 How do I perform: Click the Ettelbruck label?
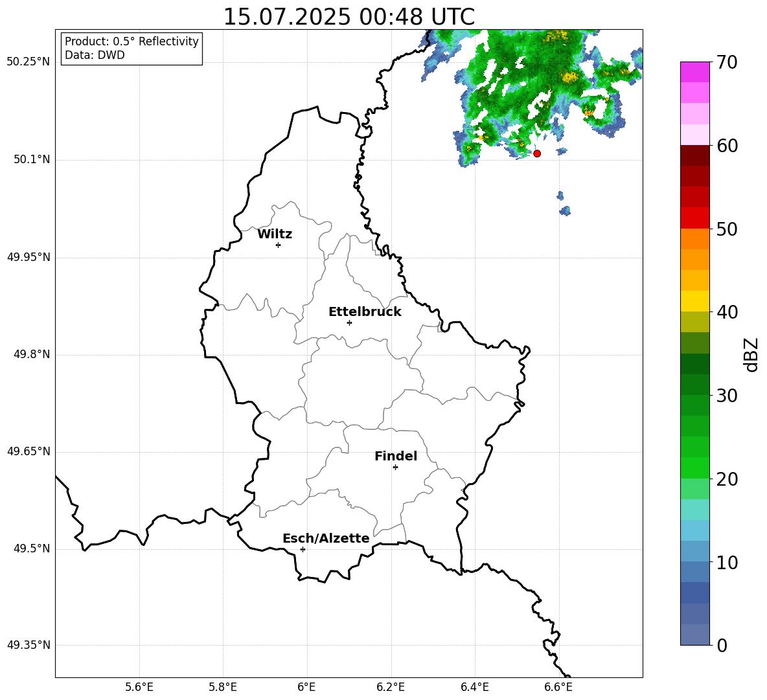tap(365, 312)
